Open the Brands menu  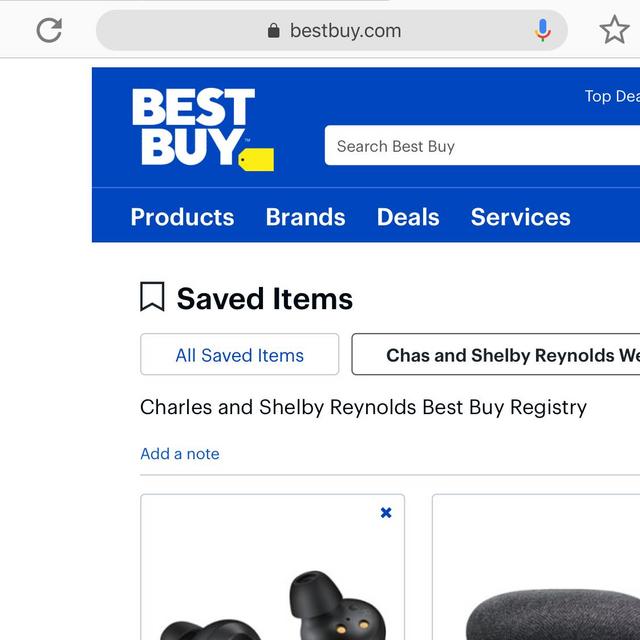[x=305, y=217]
